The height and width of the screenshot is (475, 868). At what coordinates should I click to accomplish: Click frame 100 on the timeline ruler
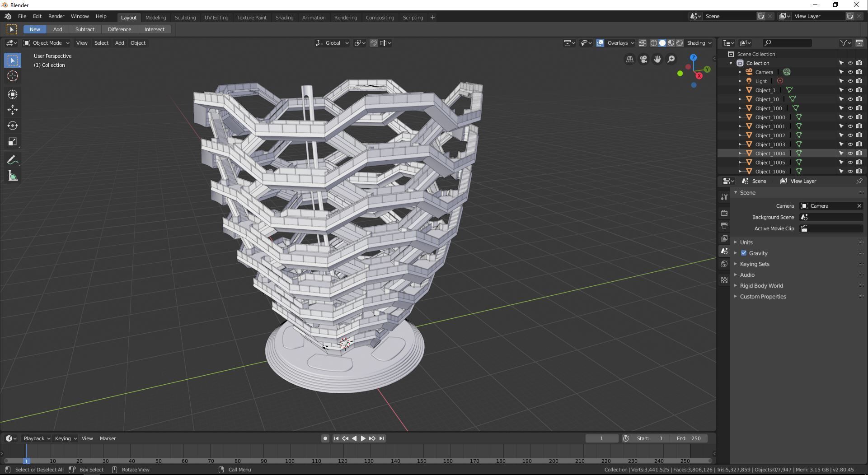[290, 461]
